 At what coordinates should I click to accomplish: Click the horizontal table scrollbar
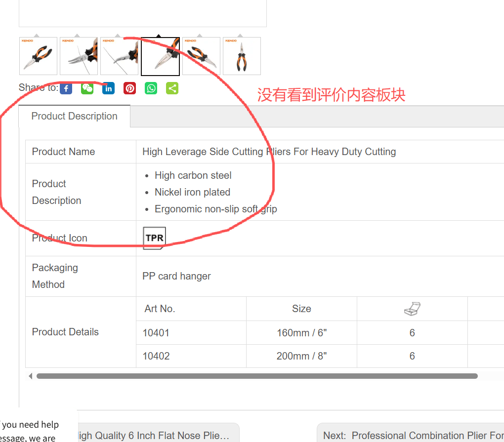(257, 376)
